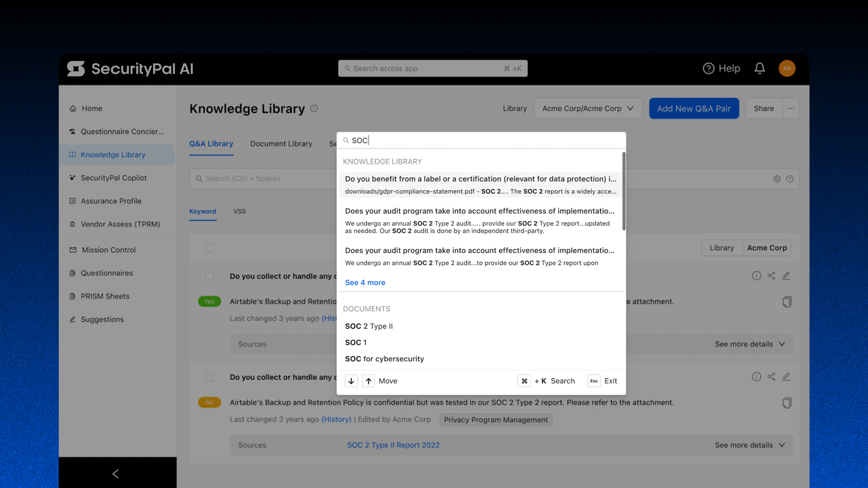
Task: Expand 'See more details' of the first entry
Action: coord(750,344)
